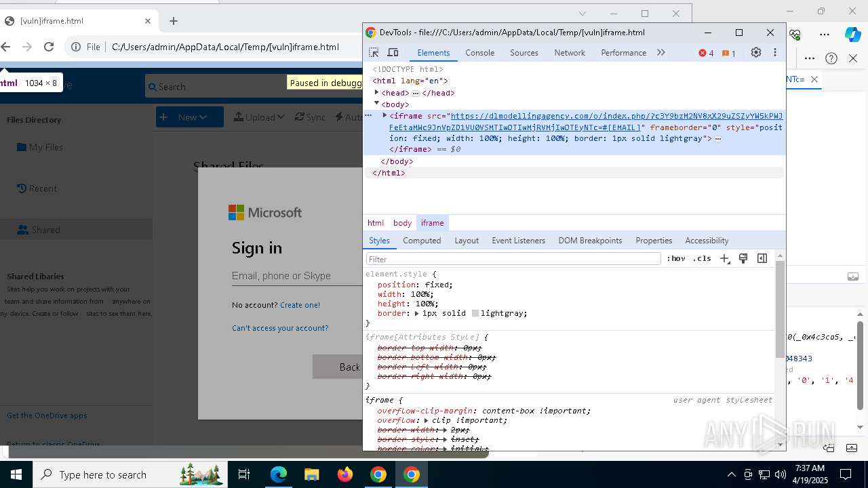The width and height of the screenshot is (868, 488).
Task: Open Firefox from the taskbar
Action: click(x=345, y=474)
